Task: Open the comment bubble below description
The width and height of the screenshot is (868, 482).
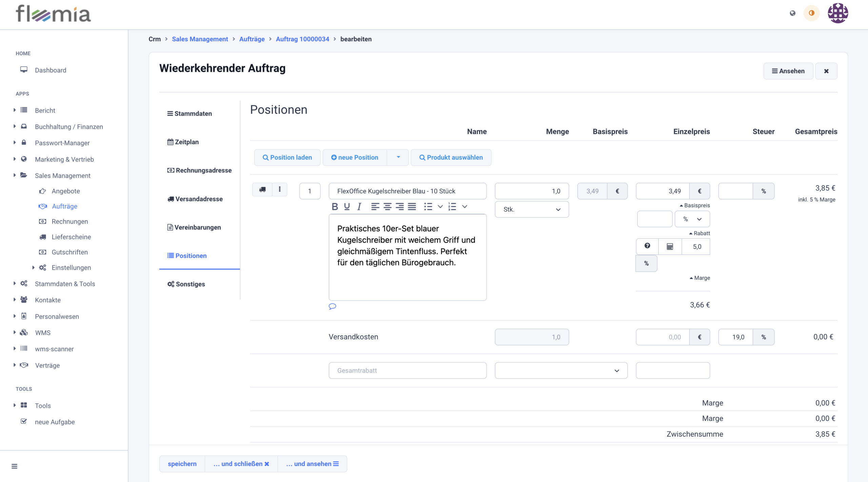Action: tap(332, 307)
